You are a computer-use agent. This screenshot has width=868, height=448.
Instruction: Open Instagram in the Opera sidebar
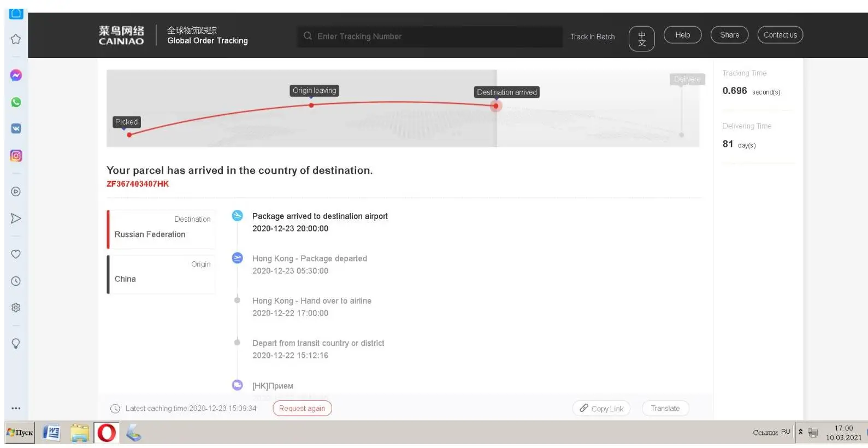tap(16, 156)
